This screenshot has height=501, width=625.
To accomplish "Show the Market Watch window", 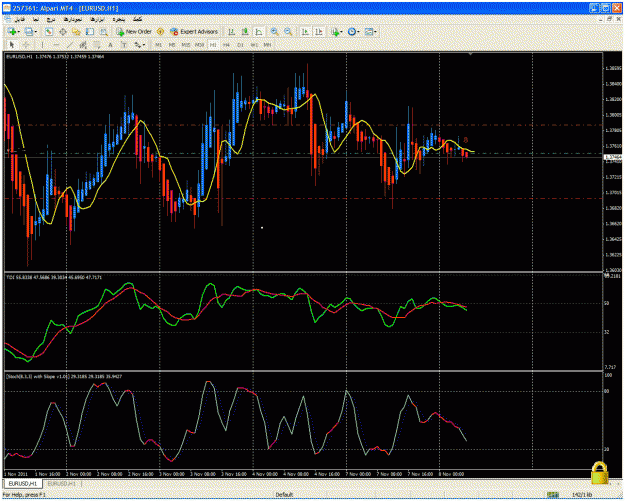I will click(x=49, y=31).
